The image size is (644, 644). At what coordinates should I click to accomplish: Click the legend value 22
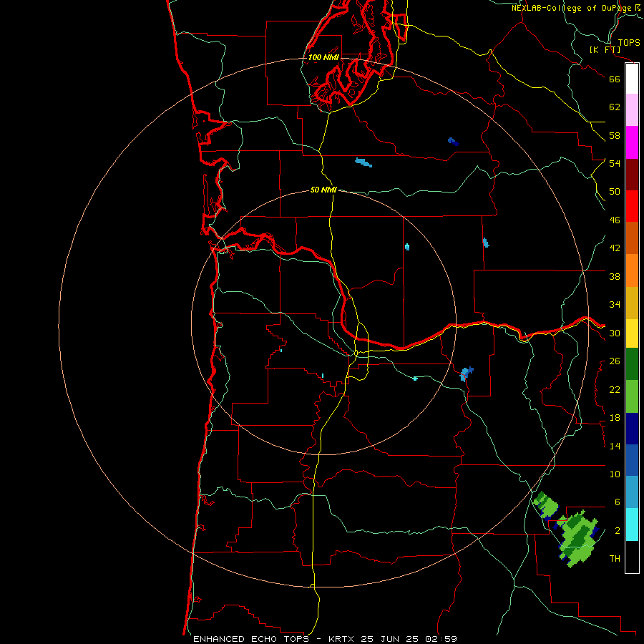[615, 389]
